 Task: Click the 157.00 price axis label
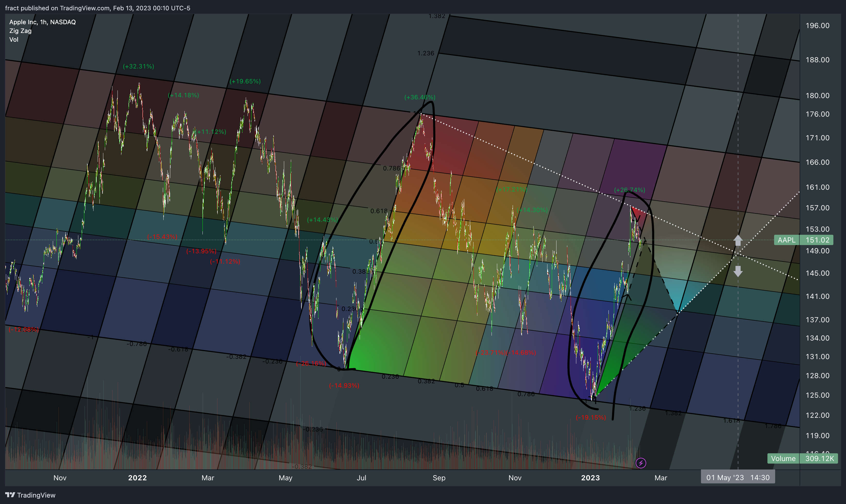click(x=817, y=208)
